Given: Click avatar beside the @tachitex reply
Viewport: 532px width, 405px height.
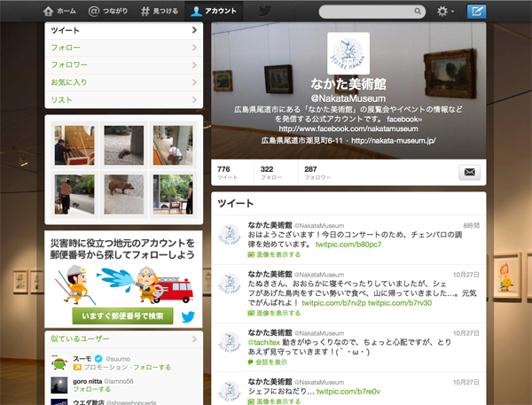Looking at the screenshot, I should pyautogui.click(x=230, y=342).
